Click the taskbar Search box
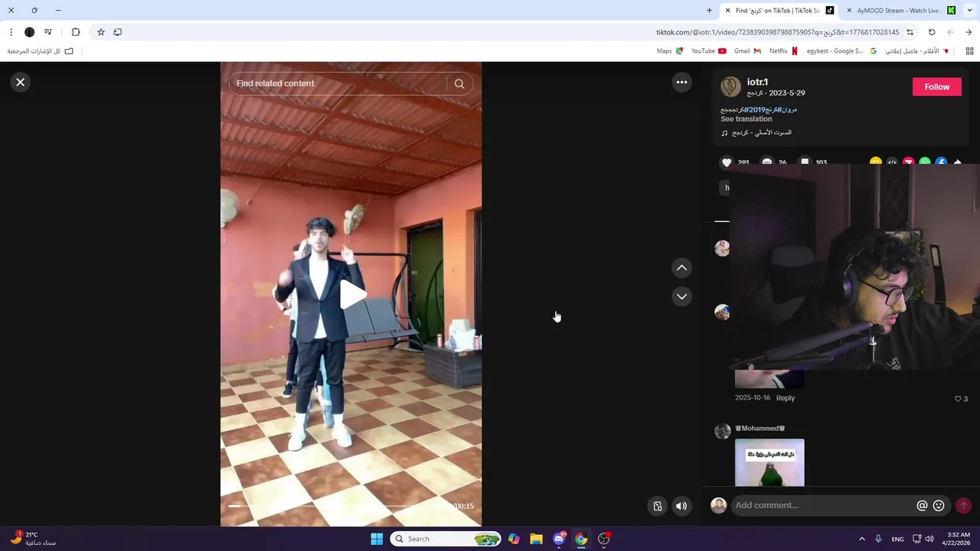The image size is (980, 551). [x=446, y=539]
